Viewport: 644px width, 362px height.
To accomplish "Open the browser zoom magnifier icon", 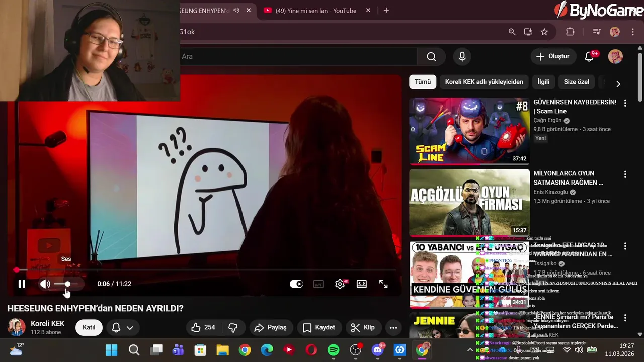I will coord(512,32).
